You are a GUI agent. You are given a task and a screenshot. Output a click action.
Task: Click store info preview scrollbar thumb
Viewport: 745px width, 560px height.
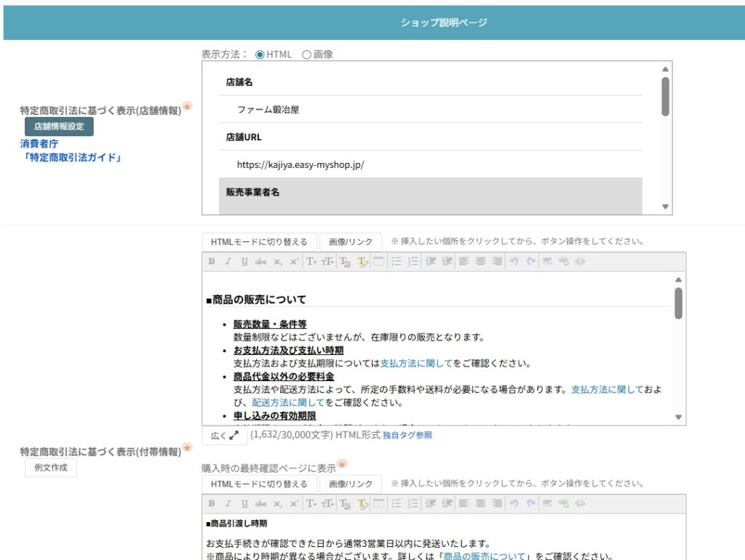(x=665, y=96)
